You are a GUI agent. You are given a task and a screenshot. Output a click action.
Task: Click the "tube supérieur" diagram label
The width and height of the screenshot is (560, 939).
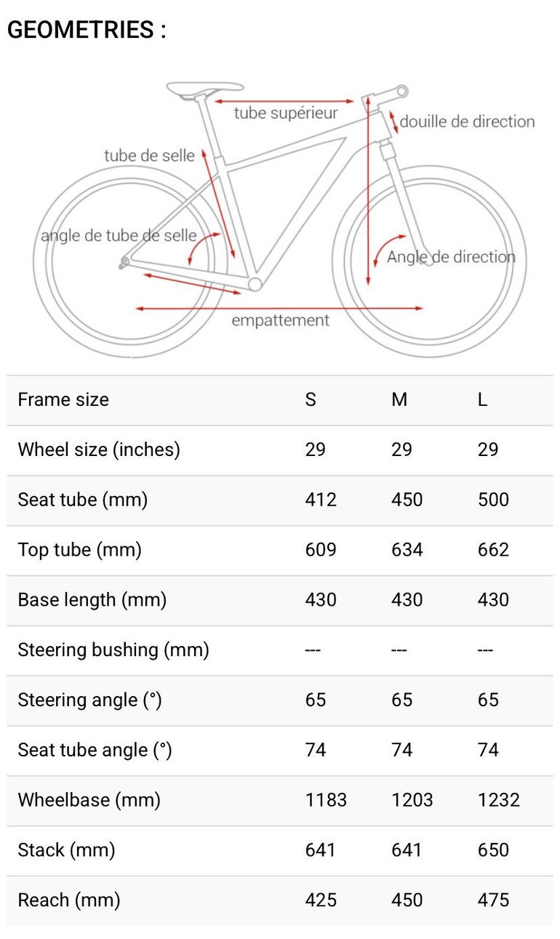pyautogui.click(x=286, y=113)
